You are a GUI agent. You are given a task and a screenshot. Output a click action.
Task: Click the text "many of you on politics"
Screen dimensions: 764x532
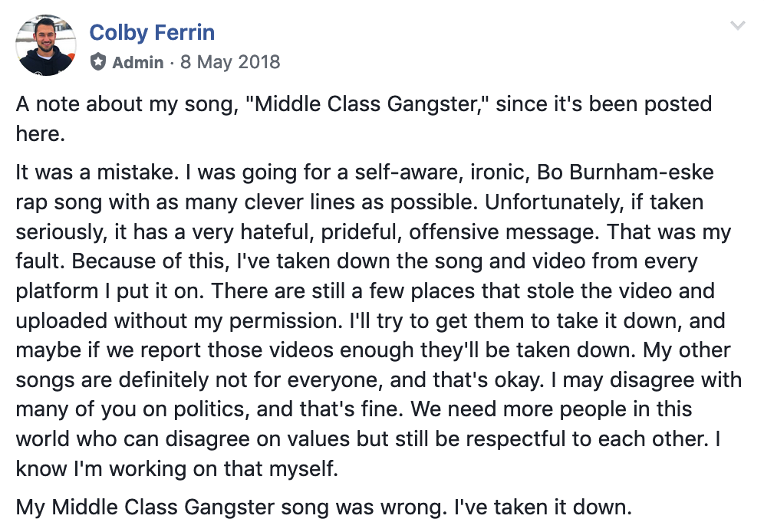coord(130,409)
